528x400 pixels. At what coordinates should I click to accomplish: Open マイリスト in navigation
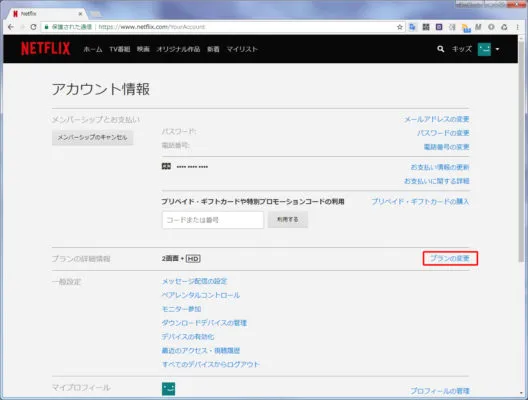click(242, 49)
